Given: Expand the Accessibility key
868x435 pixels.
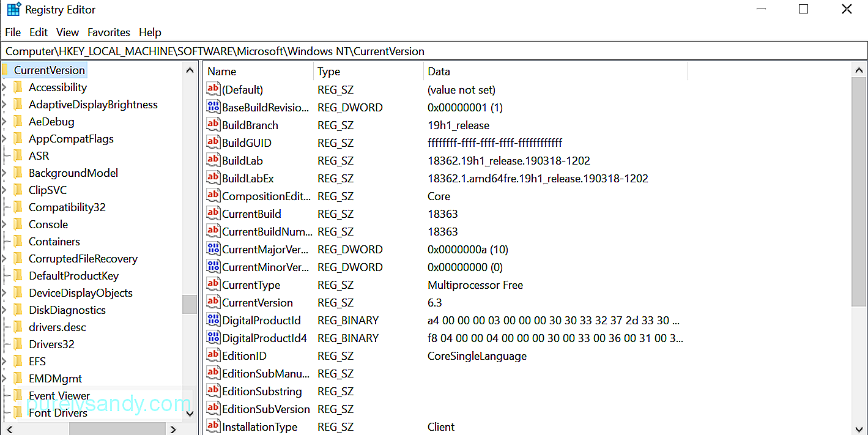Looking at the screenshot, I should [4, 87].
